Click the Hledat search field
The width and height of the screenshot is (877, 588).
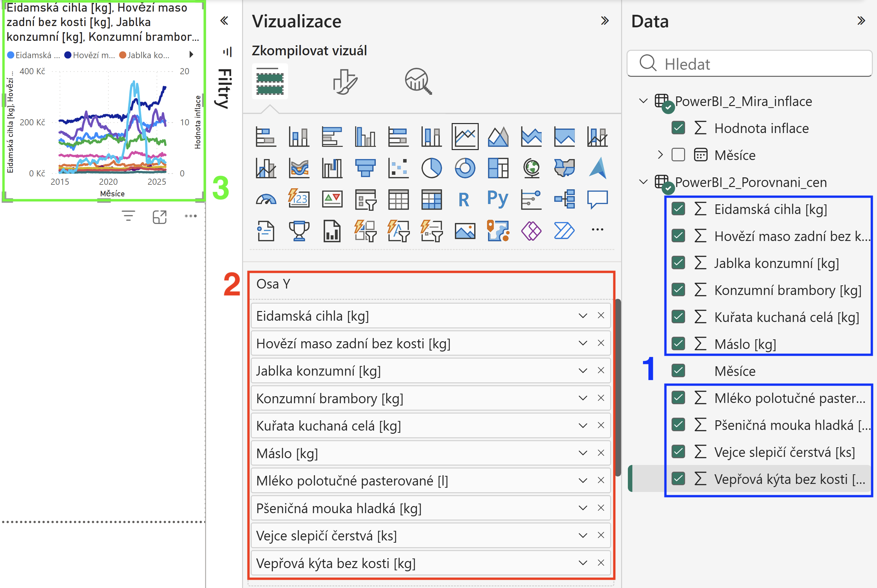pyautogui.click(x=749, y=63)
